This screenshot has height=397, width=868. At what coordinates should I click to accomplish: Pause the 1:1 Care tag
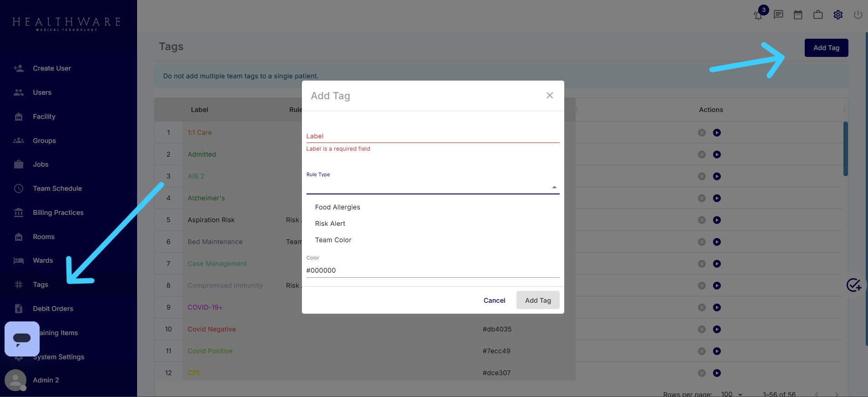pyautogui.click(x=702, y=132)
